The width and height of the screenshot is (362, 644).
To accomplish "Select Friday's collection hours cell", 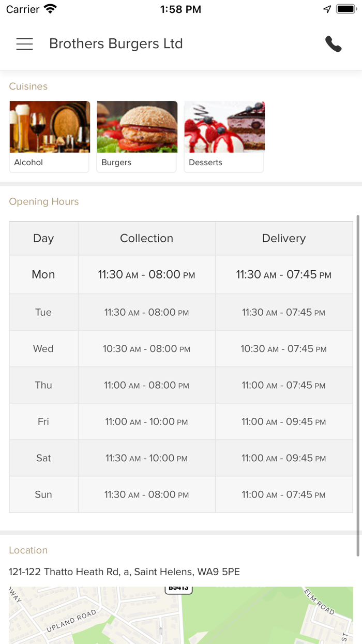I will tap(146, 422).
